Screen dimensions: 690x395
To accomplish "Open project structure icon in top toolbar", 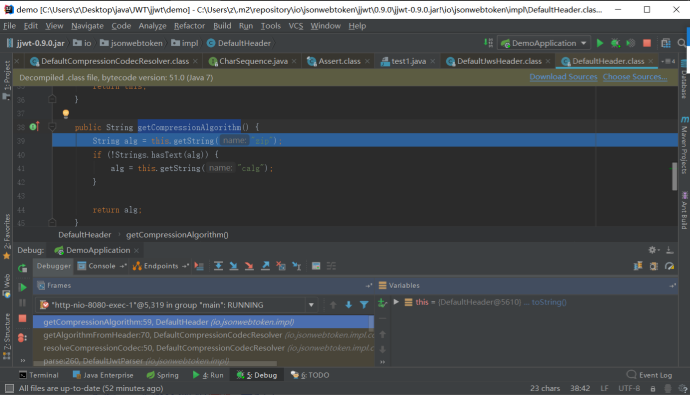I will [x=666, y=43].
